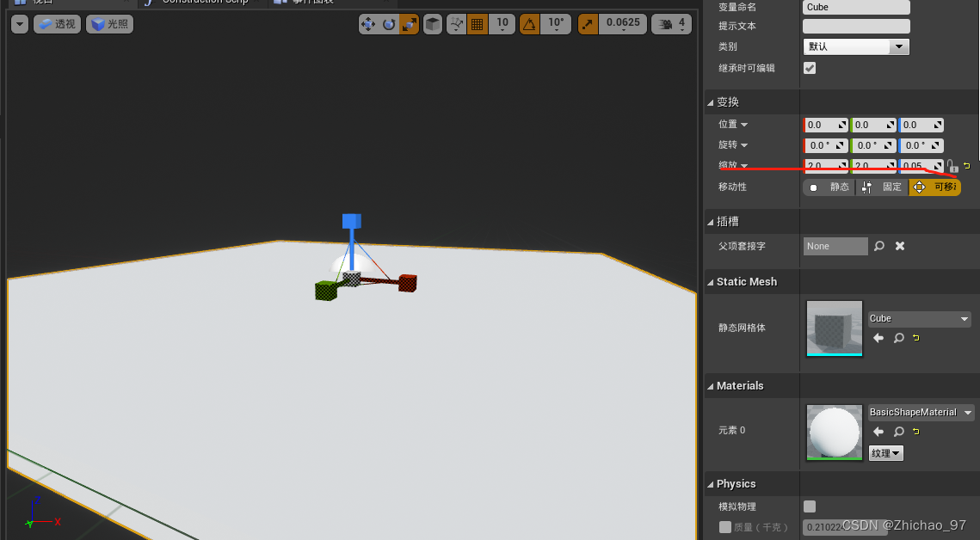The image size is (980, 540).
Task: Toggle the 质量 mass override checkbox
Action: click(725, 527)
